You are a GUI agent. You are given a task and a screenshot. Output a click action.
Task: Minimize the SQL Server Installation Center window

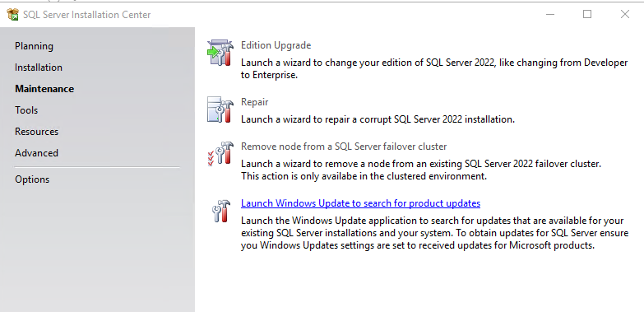point(550,14)
